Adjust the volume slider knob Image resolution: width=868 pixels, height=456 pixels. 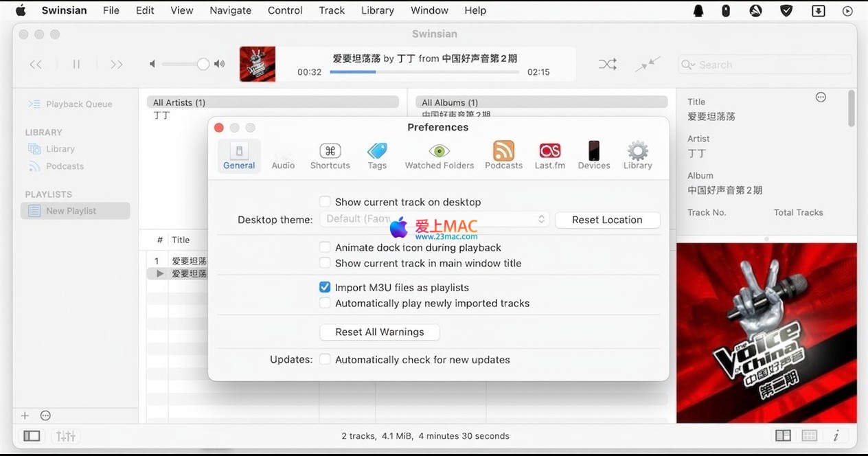(x=203, y=64)
